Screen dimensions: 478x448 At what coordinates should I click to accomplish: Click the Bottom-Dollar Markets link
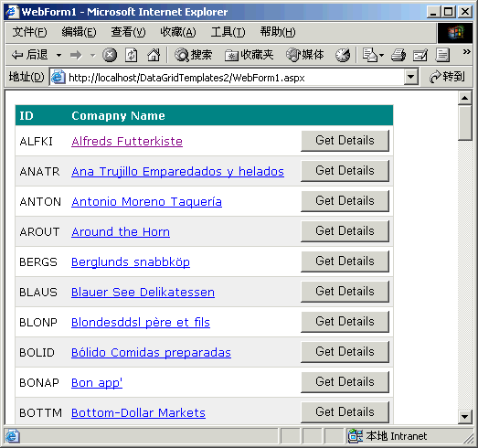138,412
